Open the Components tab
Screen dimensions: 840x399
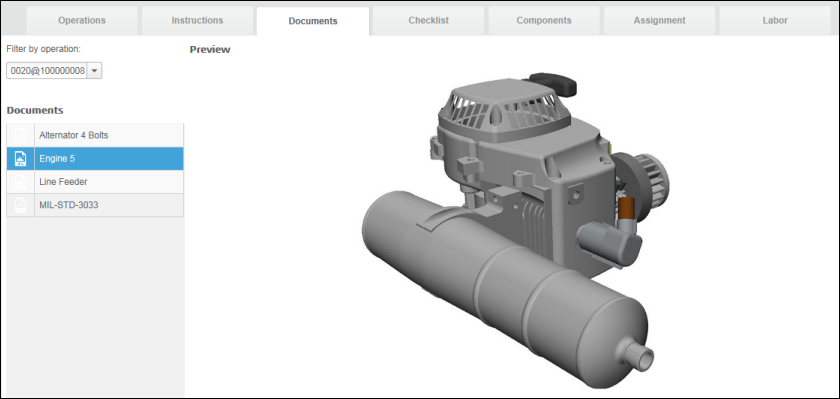click(x=544, y=20)
